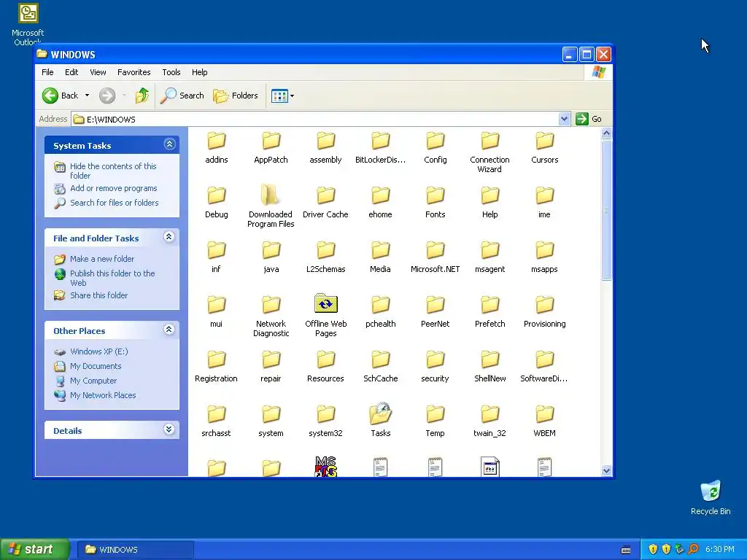
Task: Go to Windows XP (E:) drive
Action: click(99, 351)
